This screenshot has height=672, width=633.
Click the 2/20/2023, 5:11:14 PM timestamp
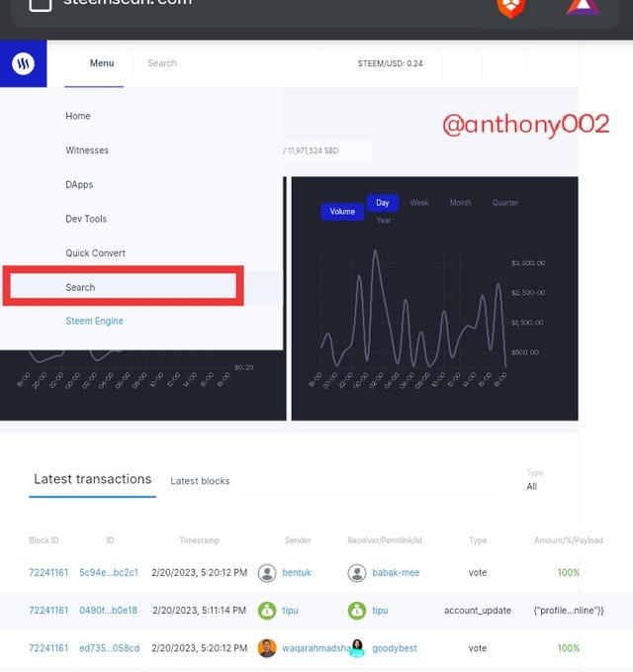click(200, 611)
